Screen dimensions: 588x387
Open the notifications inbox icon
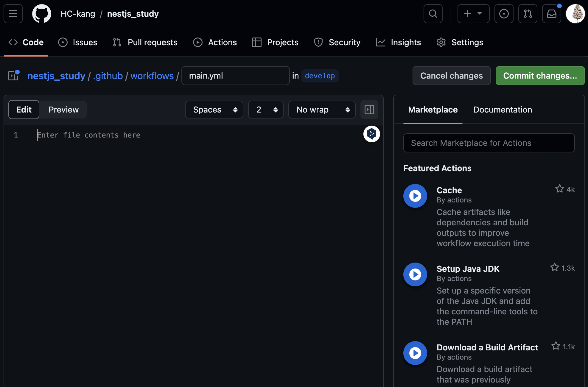[551, 14]
